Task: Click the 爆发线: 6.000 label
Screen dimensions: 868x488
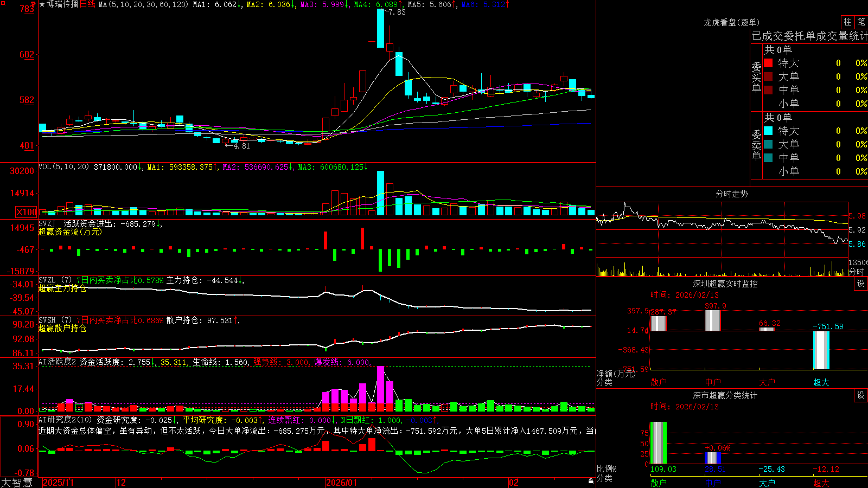Action: pyautogui.click(x=342, y=362)
